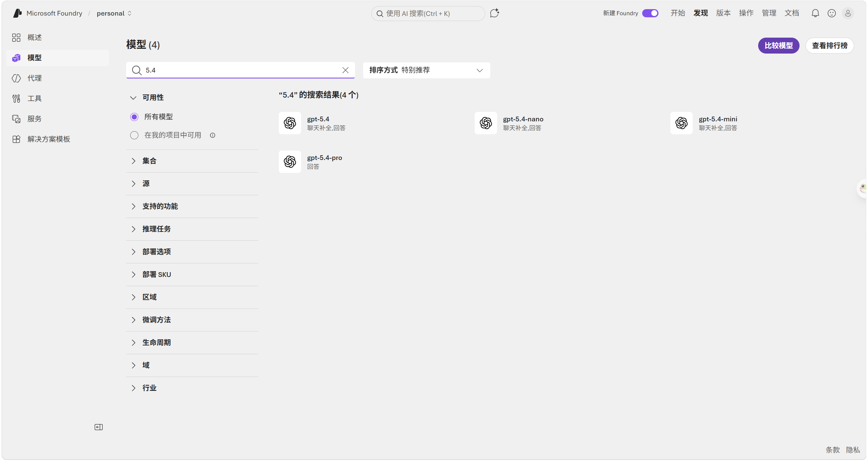Click the 工具 tools icon
Viewport: 868px width, 461px height.
point(16,99)
